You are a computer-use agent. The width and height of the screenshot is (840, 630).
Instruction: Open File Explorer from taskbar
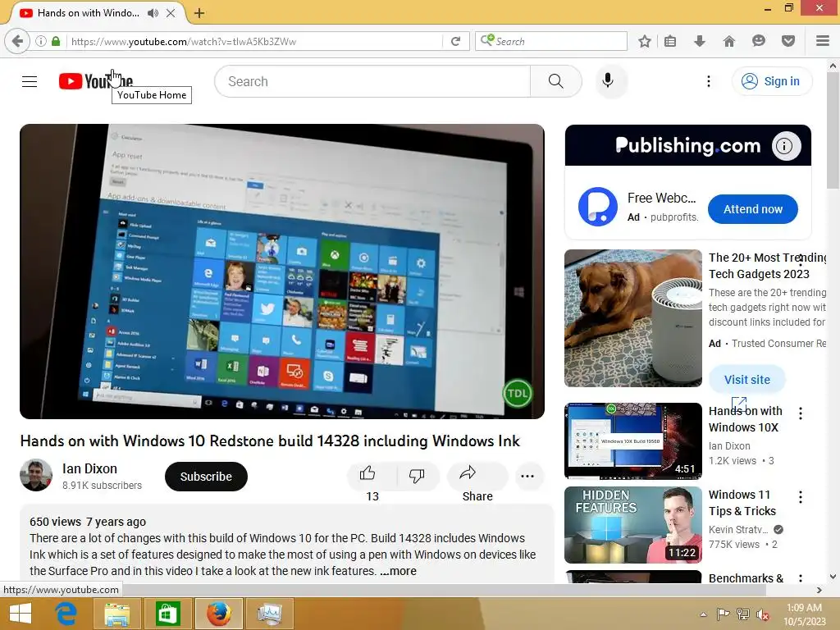(116, 614)
